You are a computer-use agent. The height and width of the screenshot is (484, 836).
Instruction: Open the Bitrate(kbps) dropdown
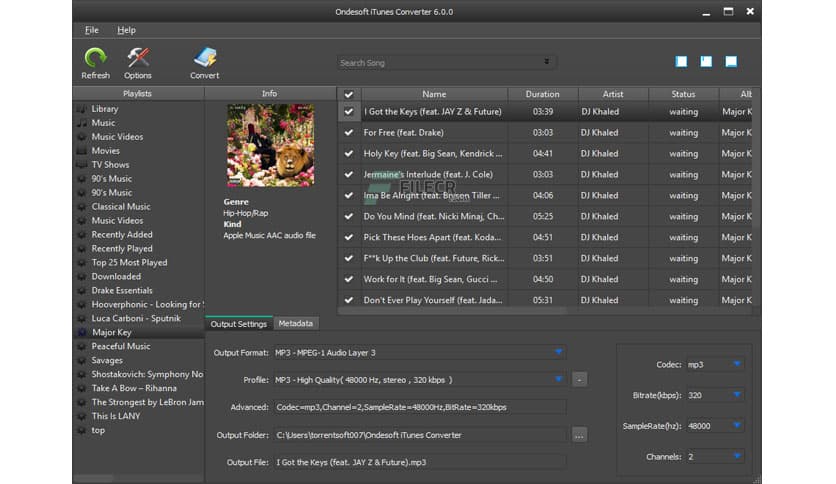pyautogui.click(x=737, y=394)
